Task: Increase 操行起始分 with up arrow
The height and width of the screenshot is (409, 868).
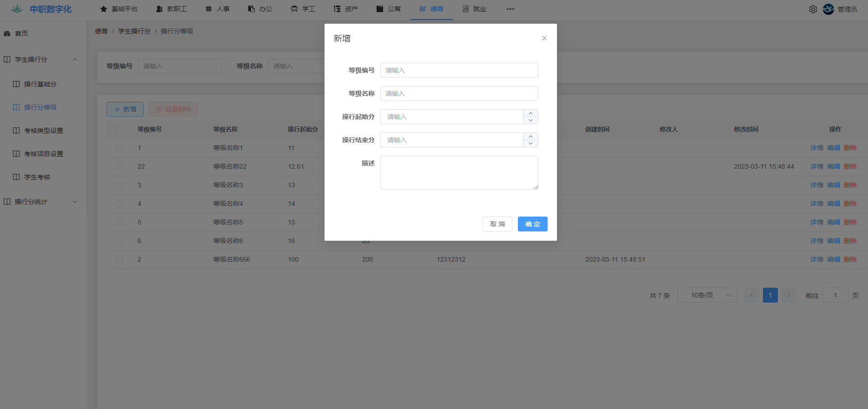Action: 530,113
